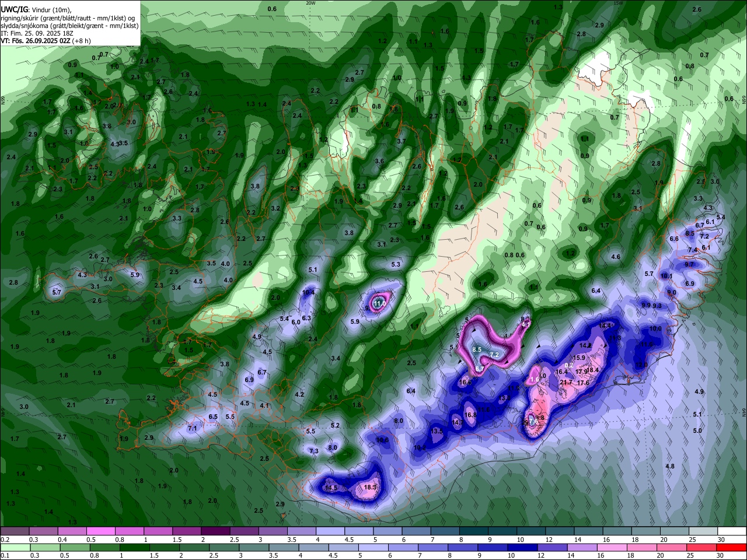Click the 13.5 precipitation value
Image resolution: width=747 pixels, height=560 pixels.
pos(437,432)
